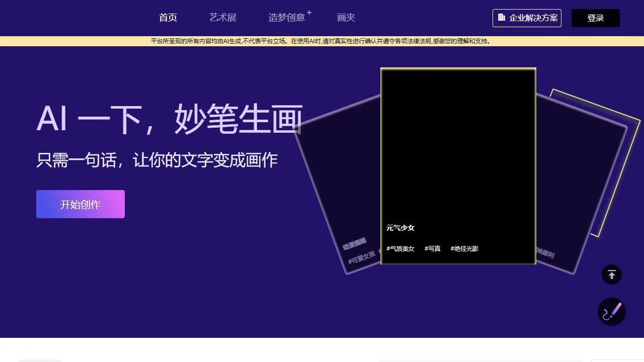Image resolution: width=644 pixels, height=362 pixels.
Task: Go to the 首页 tab
Action: point(168,18)
